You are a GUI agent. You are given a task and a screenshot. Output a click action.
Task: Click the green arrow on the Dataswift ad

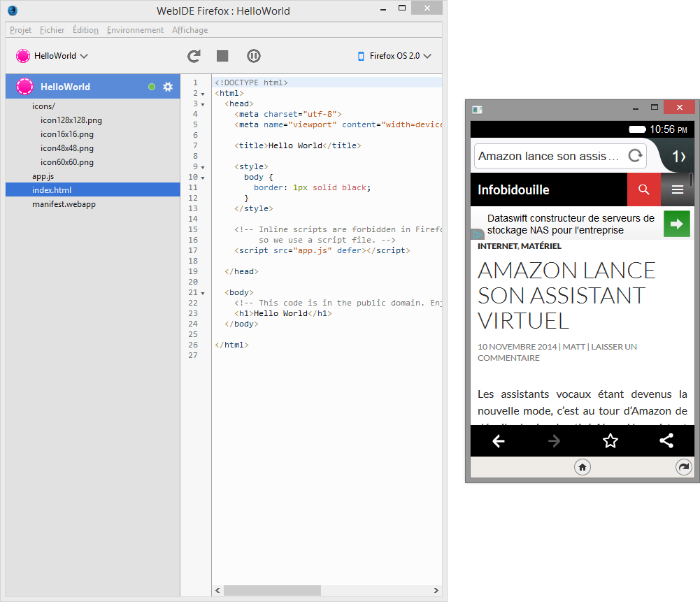pos(677,224)
